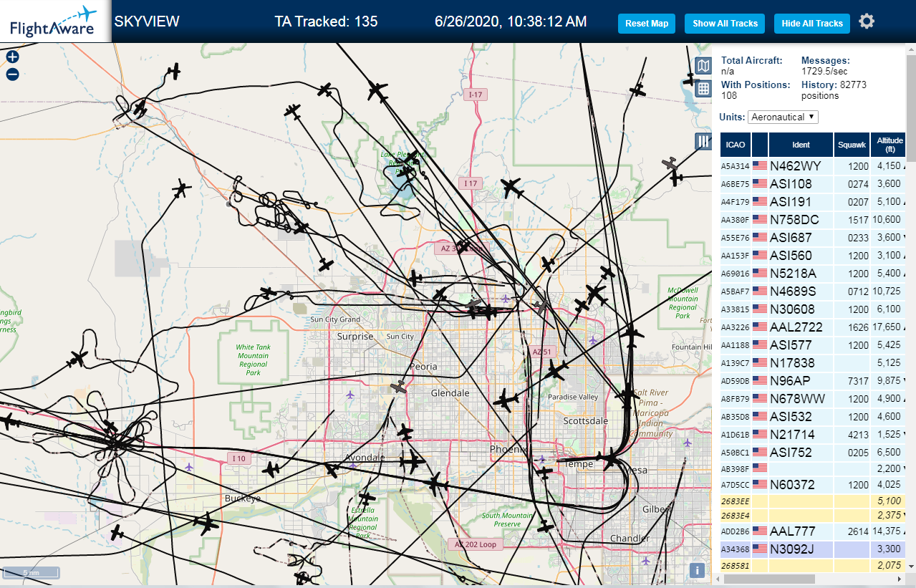Select highlighted row N3092J
The height and width of the screenshot is (588, 916).
pyautogui.click(x=814, y=549)
